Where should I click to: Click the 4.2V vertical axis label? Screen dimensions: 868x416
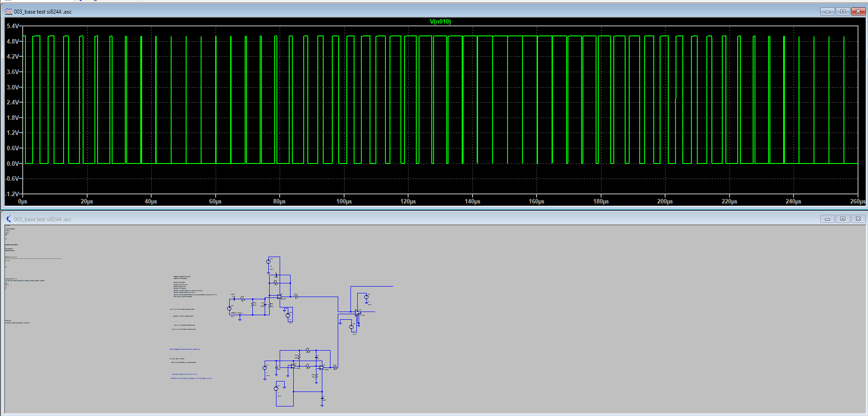(13, 56)
